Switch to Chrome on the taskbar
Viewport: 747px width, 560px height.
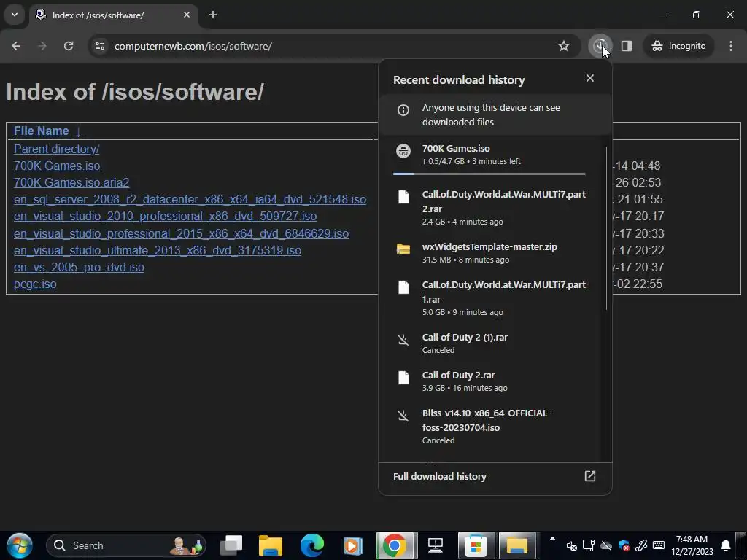[395, 545]
